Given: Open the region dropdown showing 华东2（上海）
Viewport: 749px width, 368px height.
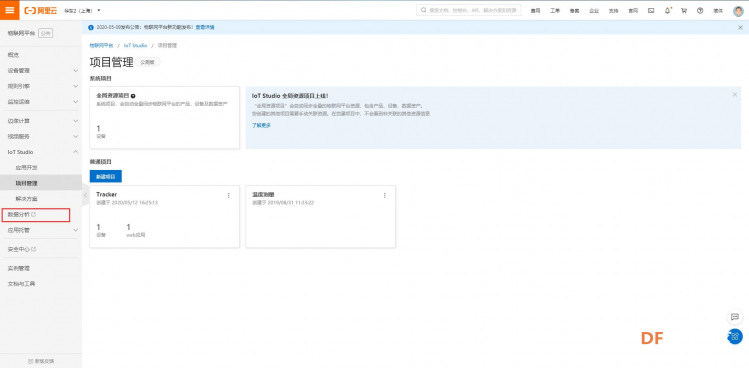Looking at the screenshot, I should tap(83, 10).
